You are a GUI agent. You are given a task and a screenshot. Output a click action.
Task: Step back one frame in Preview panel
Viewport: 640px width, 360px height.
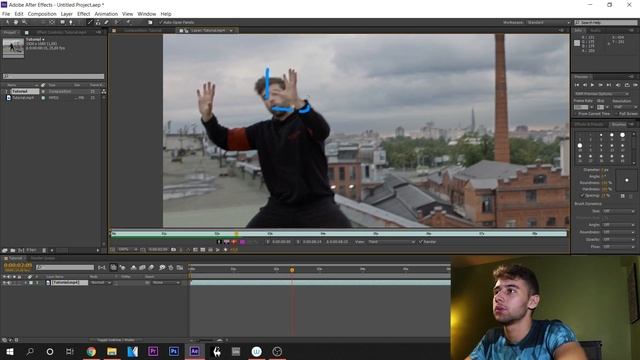(x=585, y=85)
